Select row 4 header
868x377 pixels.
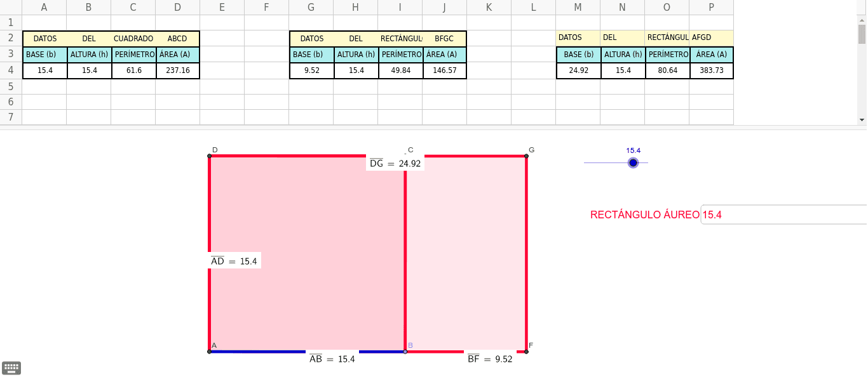11,70
